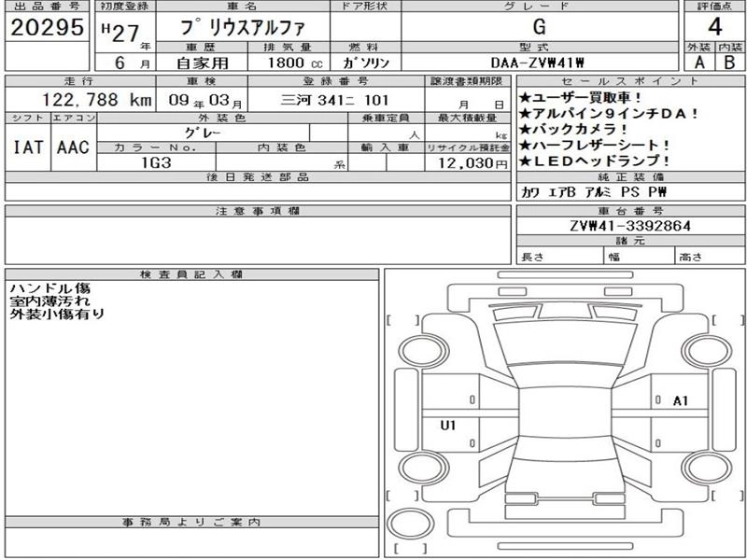Viewport: 747px width, 560px height.
Task: Click the 6 月 registration month
Action: click(132, 63)
